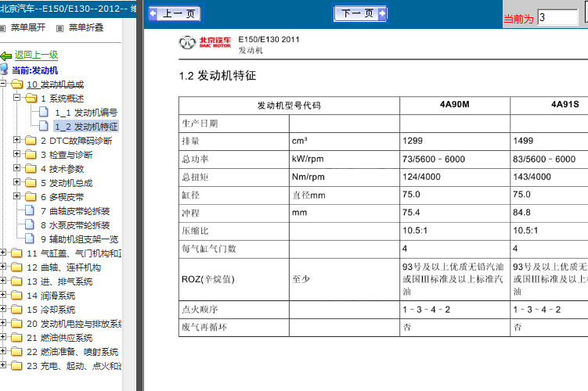Expand all menus via 菜单展开
The image size is (588, 391).
27,27
